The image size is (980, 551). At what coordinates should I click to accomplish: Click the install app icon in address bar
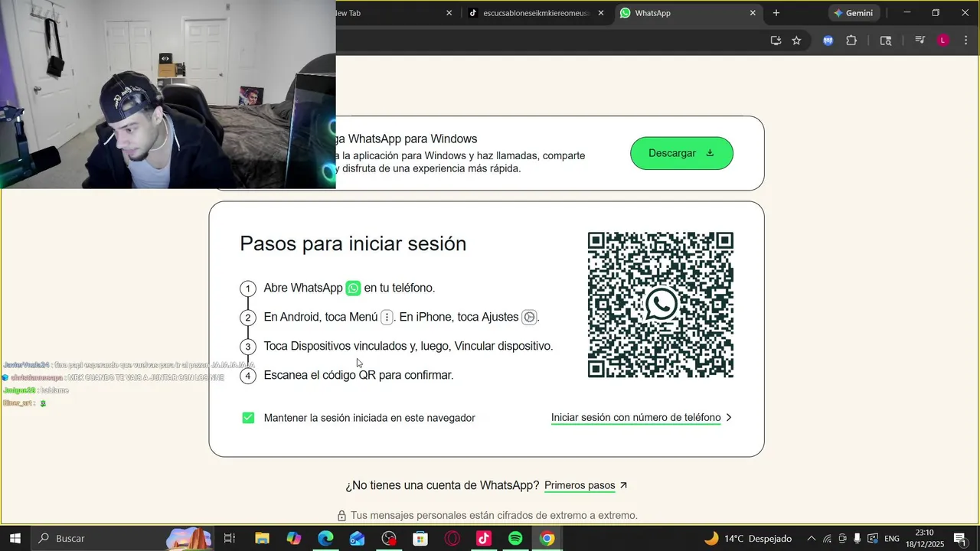click(776, 41)
